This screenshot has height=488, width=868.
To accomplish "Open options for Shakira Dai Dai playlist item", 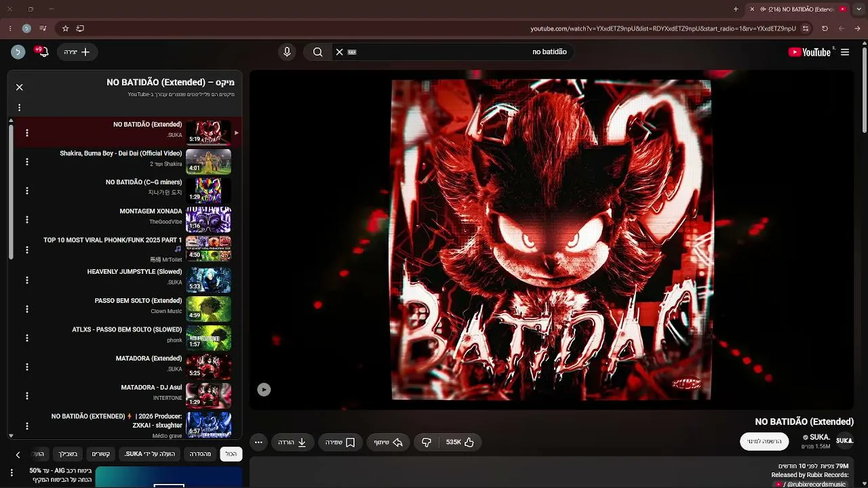I will 27,162.
